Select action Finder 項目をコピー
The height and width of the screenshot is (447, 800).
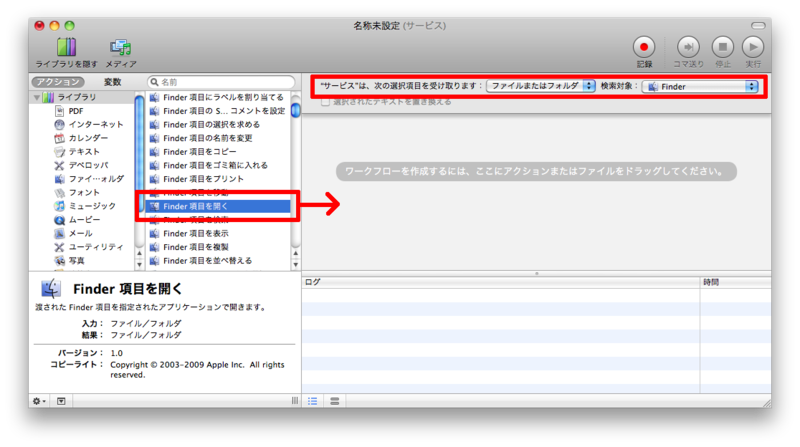pos(193,152)
